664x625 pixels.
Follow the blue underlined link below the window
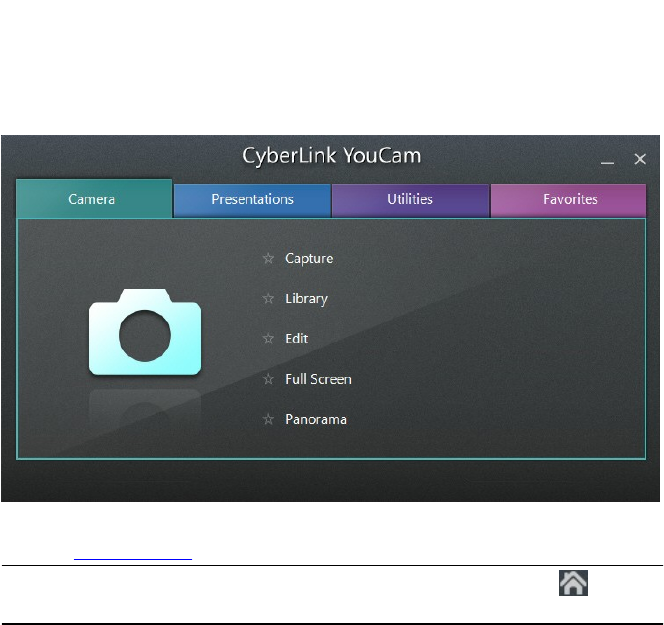click(133, 559)
